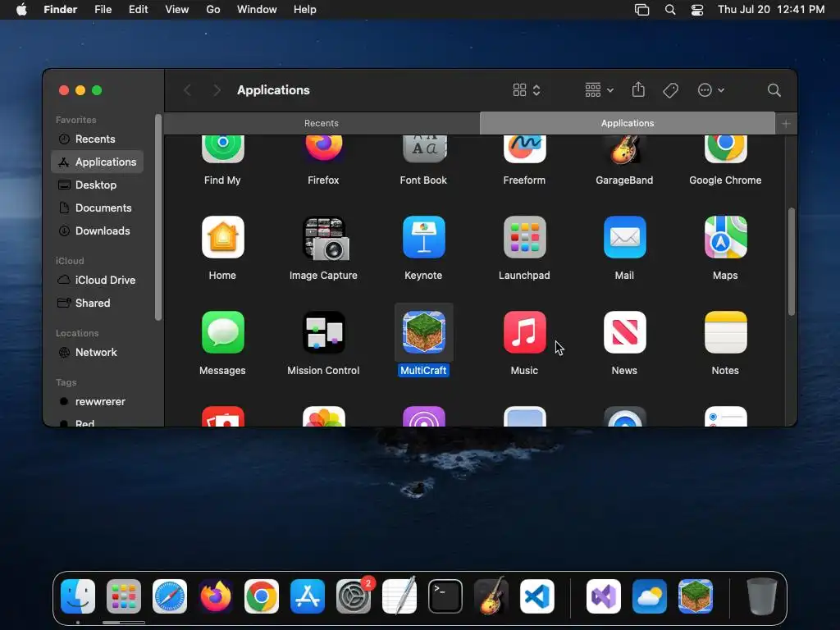The height and width of the screenshot is (630, 840).
Task: Open the Weather app in the Dock
Action: click(650, 596)
